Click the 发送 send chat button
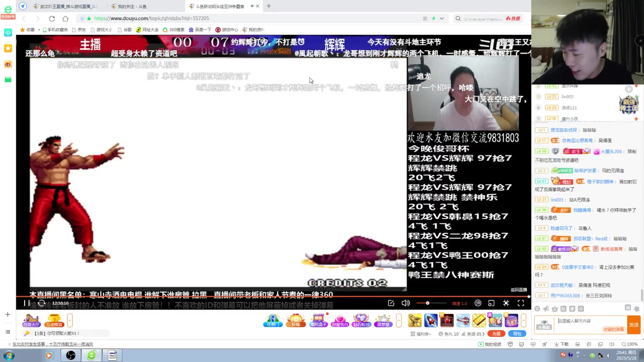This screenshot has width=644, height=362. tap(634, 325)
